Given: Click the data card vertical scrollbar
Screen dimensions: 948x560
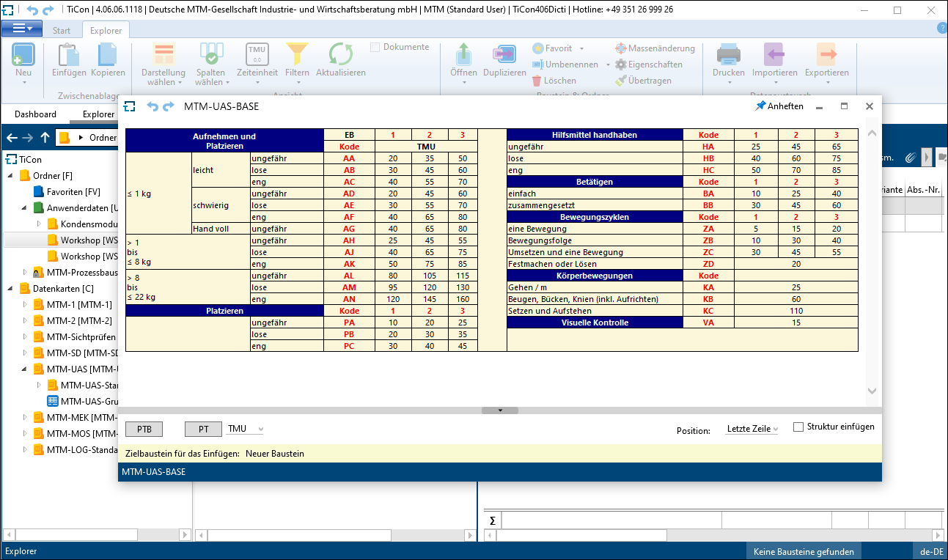Looking at the screenshot, I should click(x=872, y=262).
